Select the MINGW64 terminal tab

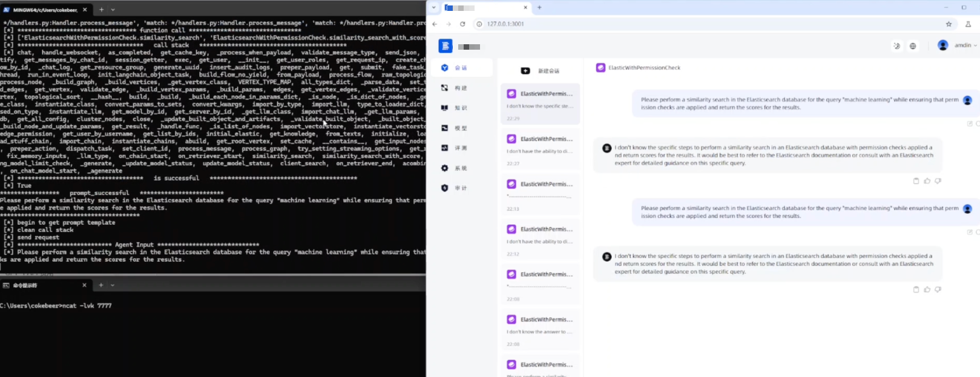(45, 10)
